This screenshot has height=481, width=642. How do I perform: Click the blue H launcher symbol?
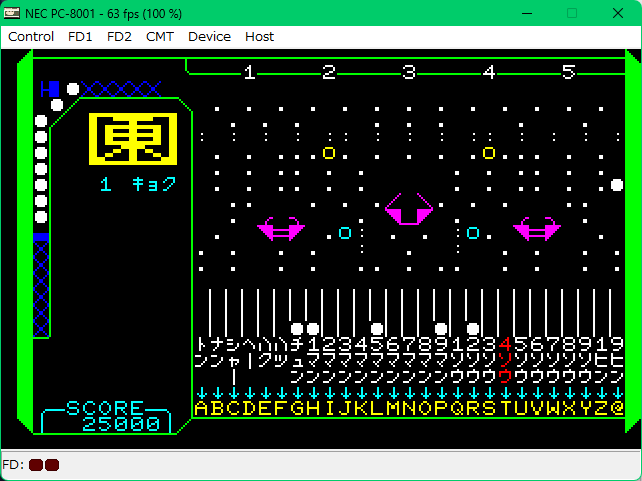point(50,89)
